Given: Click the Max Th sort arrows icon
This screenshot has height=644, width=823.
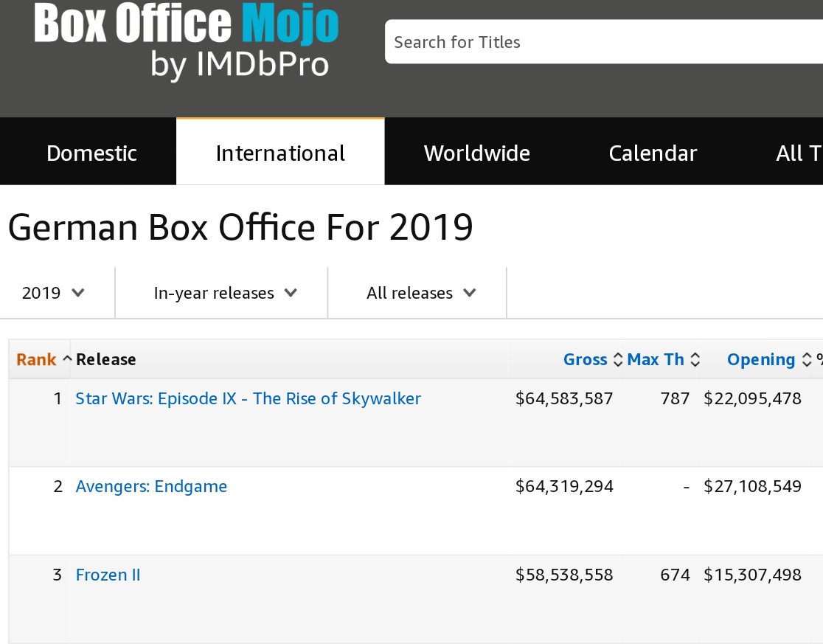Looking at the screenshot, I should tap(695, 359).
